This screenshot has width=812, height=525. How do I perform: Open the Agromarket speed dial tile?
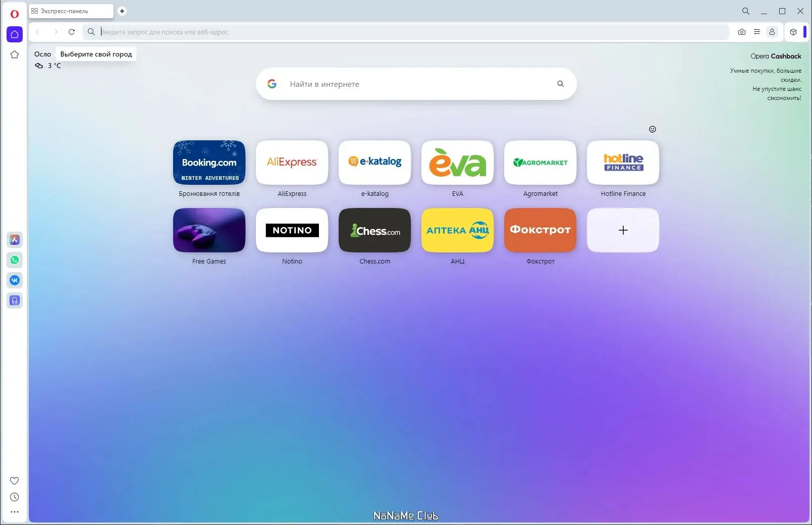pyautogui.click(x=540, y=163)
